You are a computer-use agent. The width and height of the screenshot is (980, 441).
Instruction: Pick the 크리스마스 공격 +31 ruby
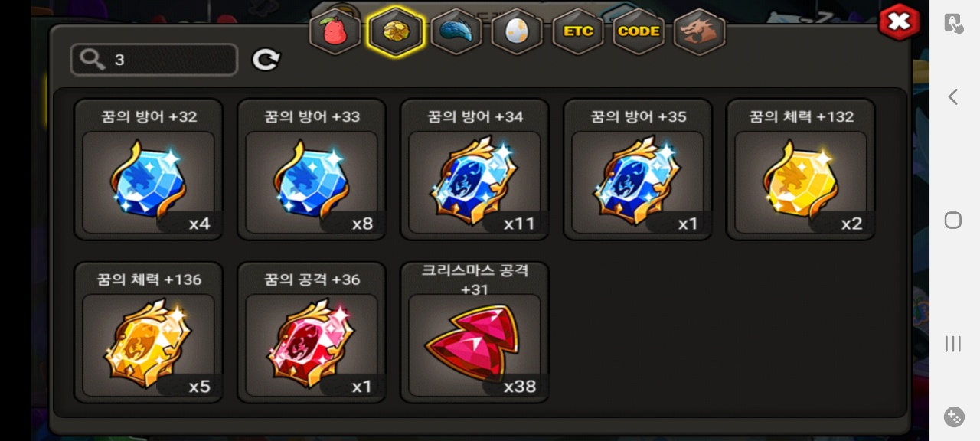[475, 332]
